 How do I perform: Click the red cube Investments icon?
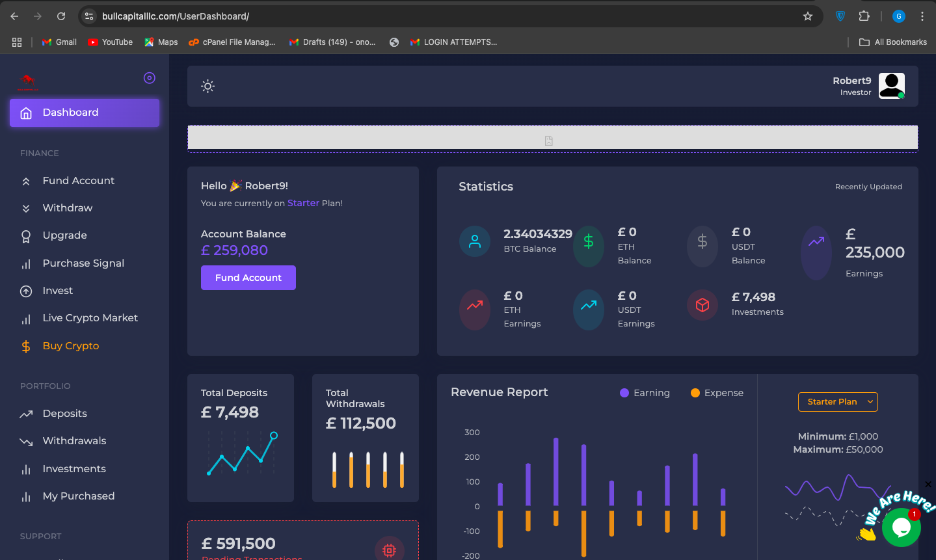coord(702,305)
